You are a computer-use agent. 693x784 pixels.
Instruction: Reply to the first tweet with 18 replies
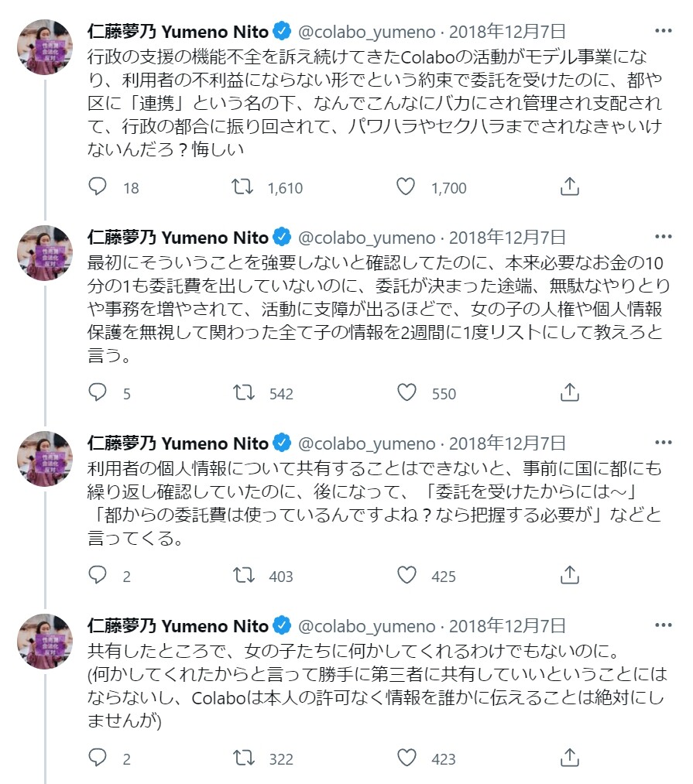pos(98,187)
